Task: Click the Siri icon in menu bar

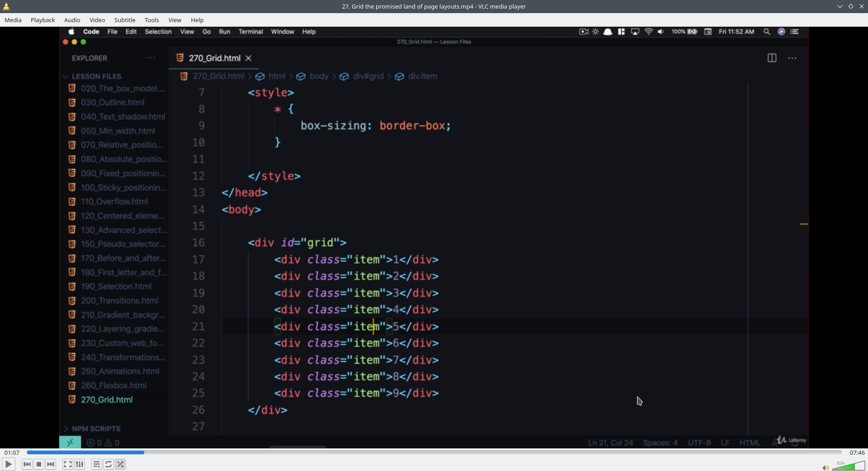Action: [781, 32]
